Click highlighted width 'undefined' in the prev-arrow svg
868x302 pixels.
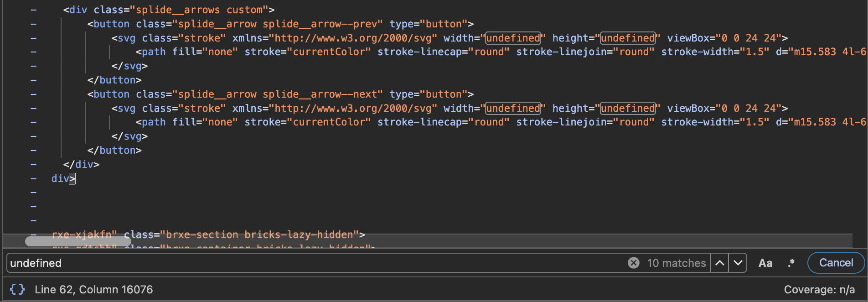[x=513, y=38]
